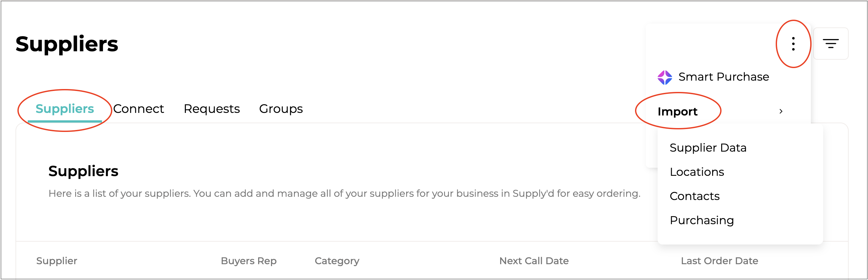Click the Smart Purchase sparkle icon
This screenshot has width=868, height=280.
664,77
